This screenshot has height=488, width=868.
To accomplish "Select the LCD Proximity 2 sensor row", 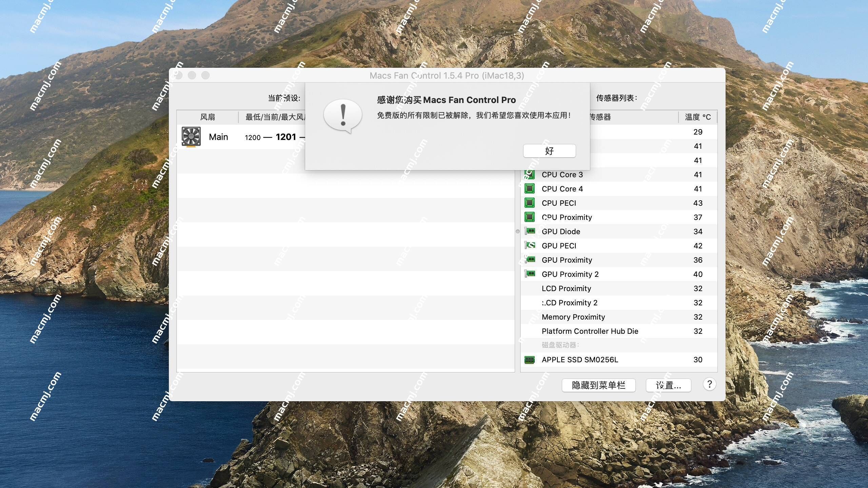I will click(619, 303).
